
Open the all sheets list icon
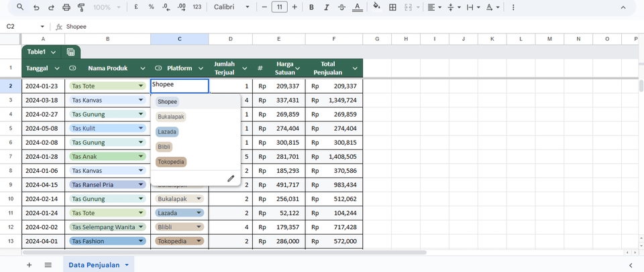48,265
